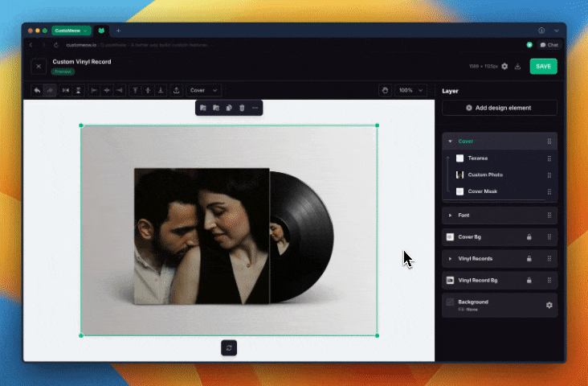Open the CustoMeow workspace dropdown in title bar
This screenshot has width=588, height=386.
coord(71,31)
